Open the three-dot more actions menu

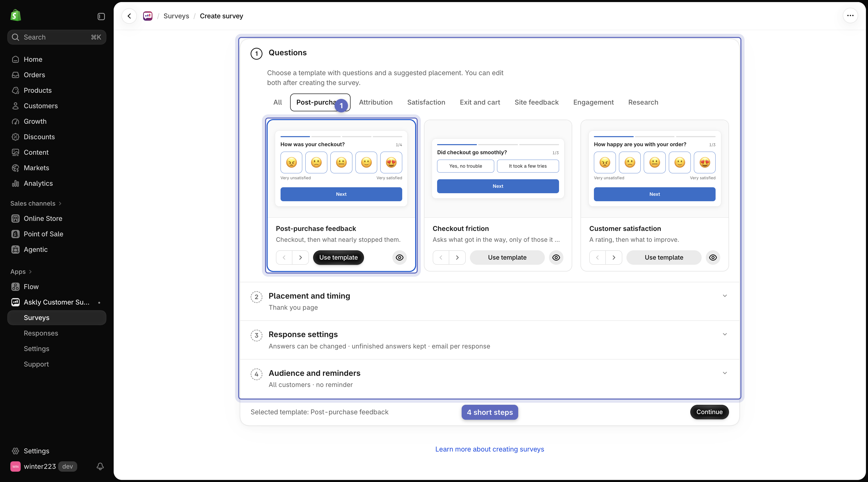click(x=850, y=15)
